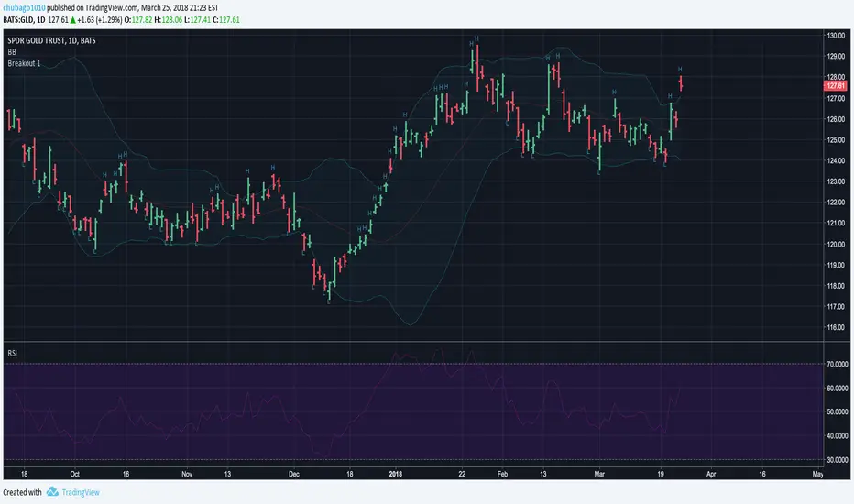Screen dimensions: 854x504
Task: Click the RSI pane label
Action: [13, 353]
